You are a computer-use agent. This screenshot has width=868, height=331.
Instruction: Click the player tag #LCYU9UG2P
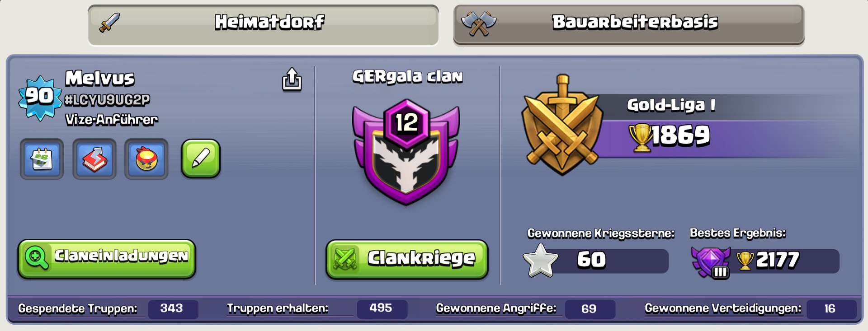107,100
